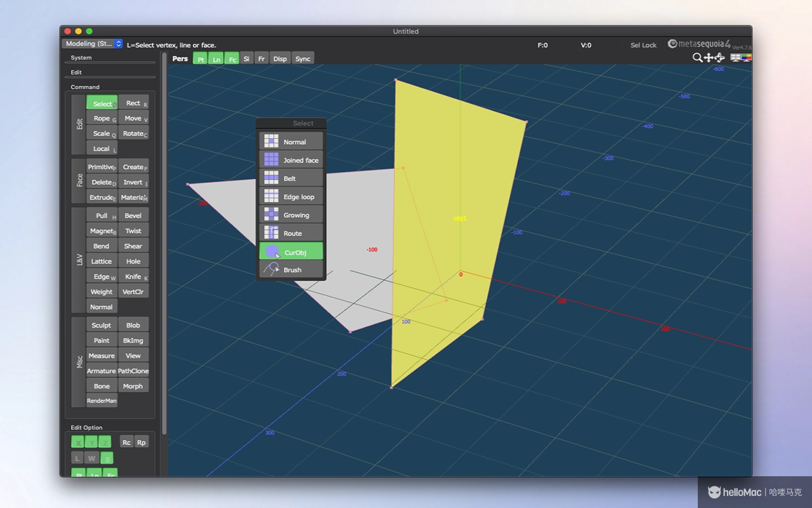This screenshot has width=812, height=508.
Task: Click CurObj entry in Select popup
Action: point(291,251)
